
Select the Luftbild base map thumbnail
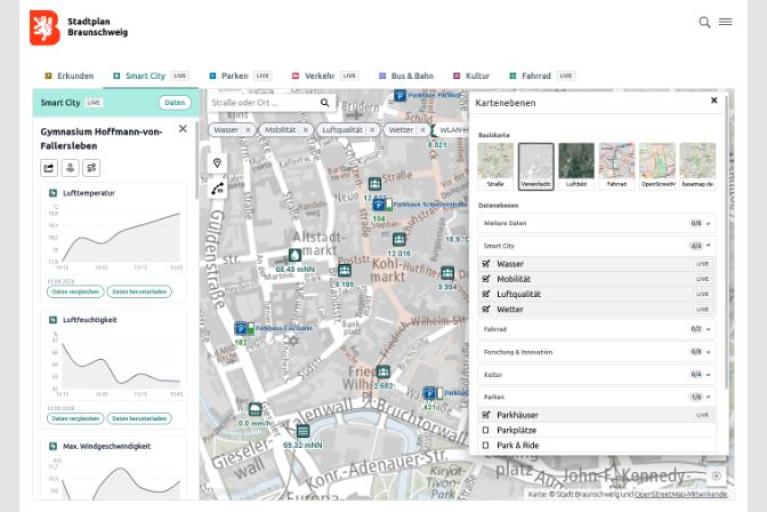click(x=576, y=166)
